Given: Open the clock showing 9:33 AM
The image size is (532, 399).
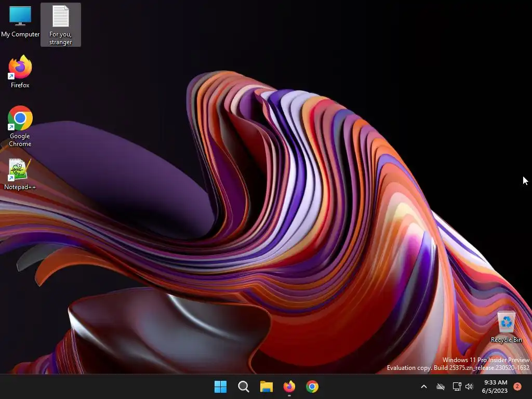Looking at the screenshot, I should click(x=496, y=382).
